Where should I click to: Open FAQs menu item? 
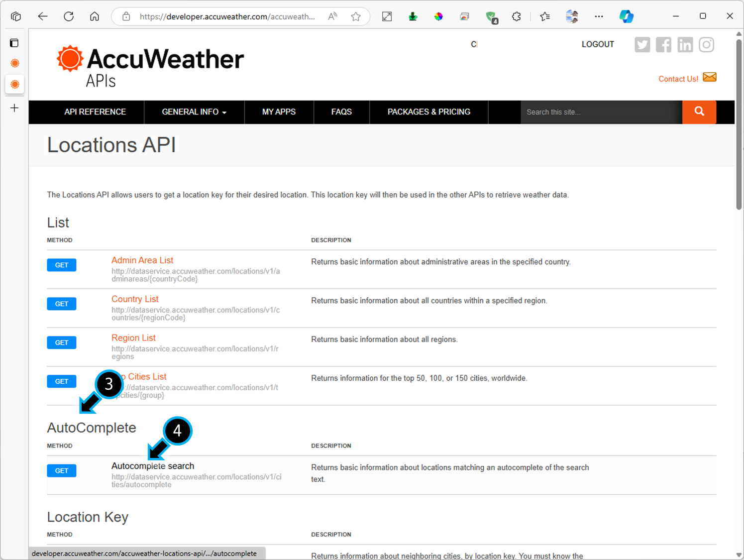341,112
